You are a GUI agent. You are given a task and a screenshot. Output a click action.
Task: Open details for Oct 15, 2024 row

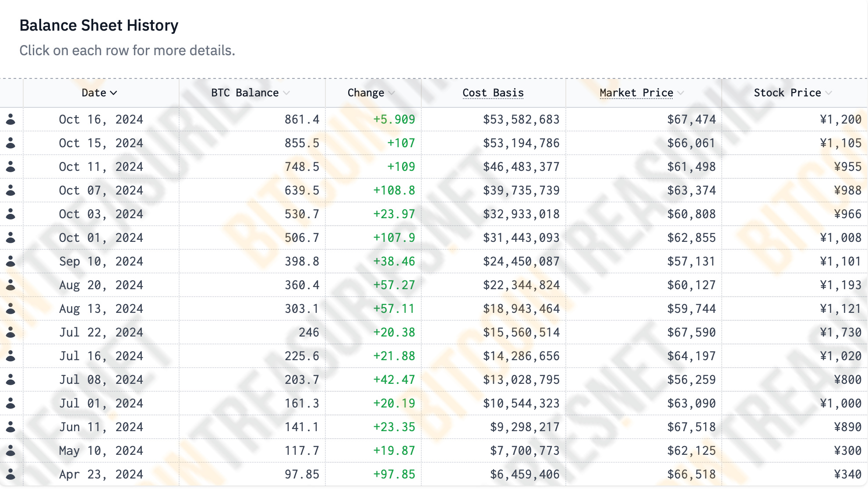click(x=101, y=143)
